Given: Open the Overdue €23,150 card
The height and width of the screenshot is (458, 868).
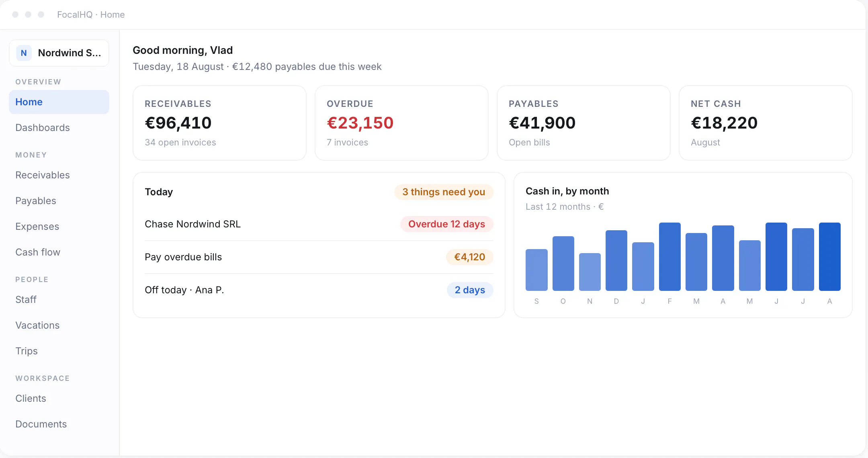Looking at the screenshot, I should click(x=401, y=123).
